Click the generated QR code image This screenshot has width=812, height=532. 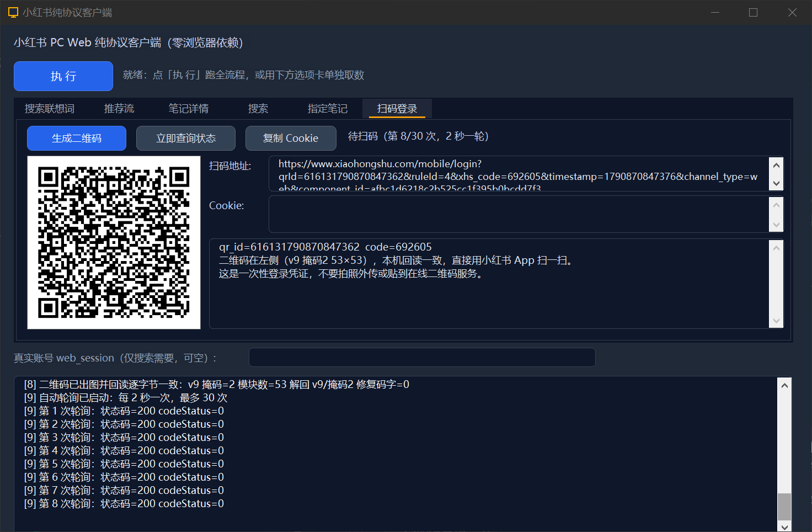point(114,242)
